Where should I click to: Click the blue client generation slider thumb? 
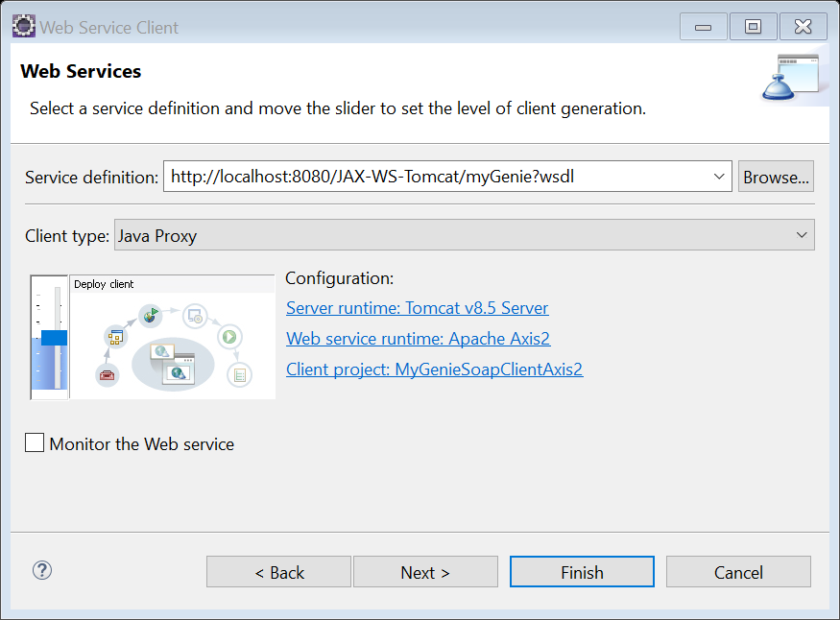pos(54,337)
